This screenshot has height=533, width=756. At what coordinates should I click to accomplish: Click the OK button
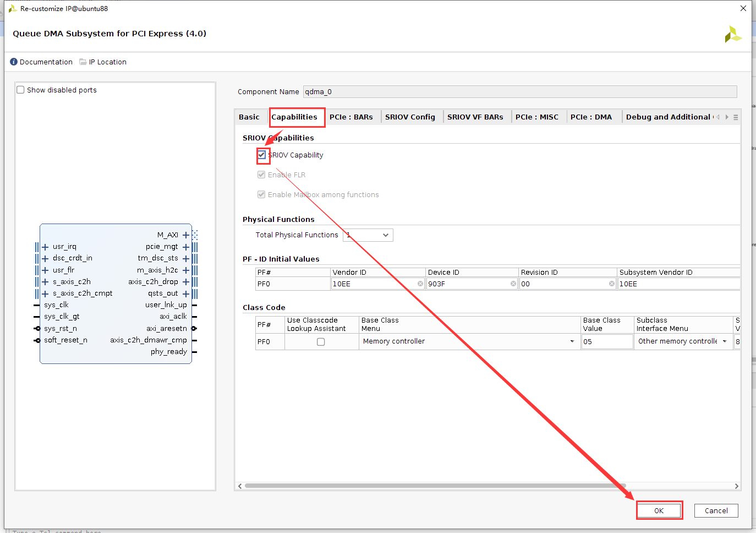(659, 510)
